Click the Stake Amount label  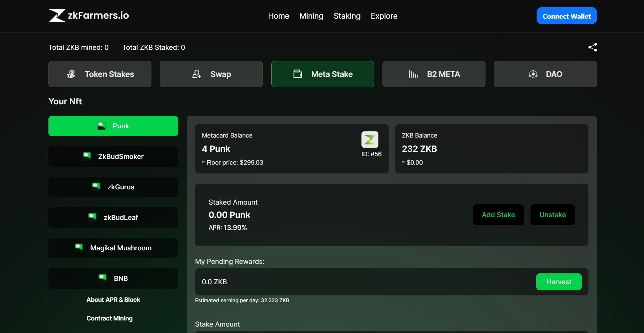coord(217,324)
